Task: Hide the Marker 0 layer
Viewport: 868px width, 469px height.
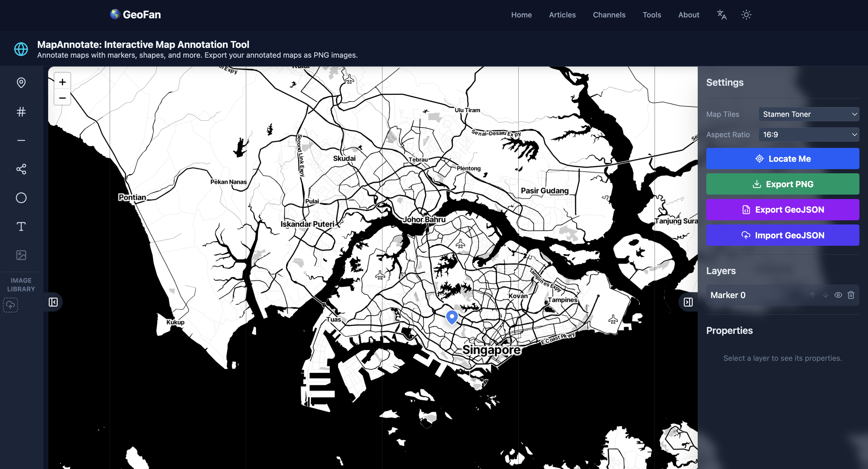Action: pyautogui.click(x=838, y=295)
